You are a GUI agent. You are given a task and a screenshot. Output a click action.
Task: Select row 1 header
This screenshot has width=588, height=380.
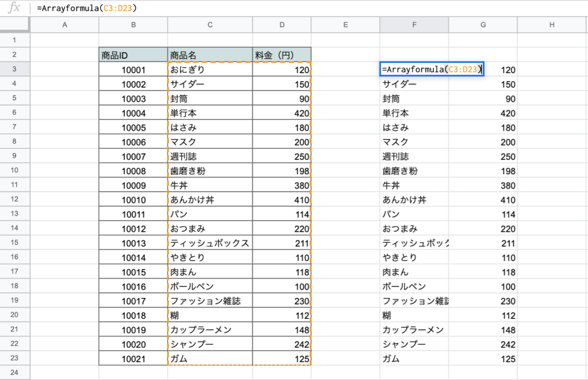point(14,40)
